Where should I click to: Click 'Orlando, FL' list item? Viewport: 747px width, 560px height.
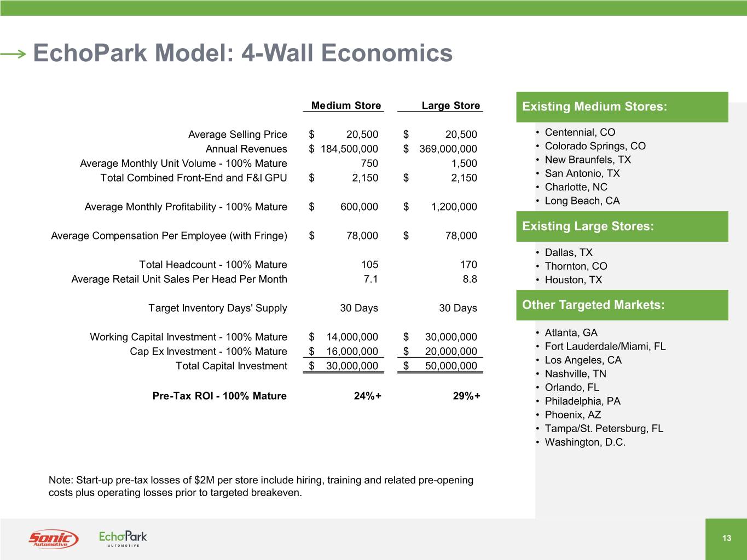coord(572,388)
